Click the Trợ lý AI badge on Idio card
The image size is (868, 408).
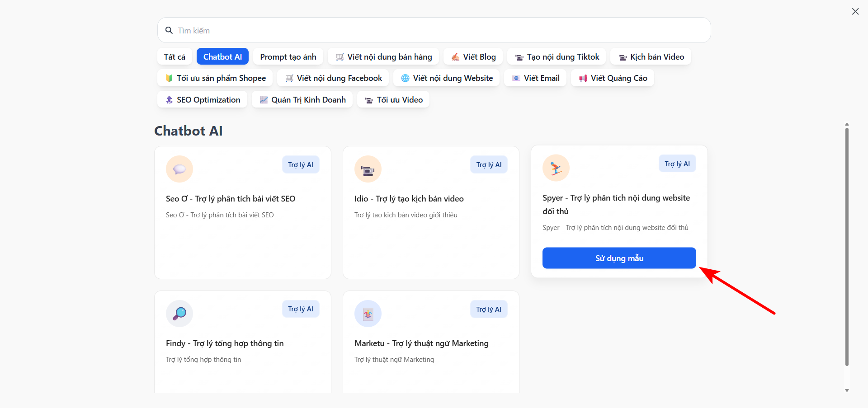tap(489, 165)
